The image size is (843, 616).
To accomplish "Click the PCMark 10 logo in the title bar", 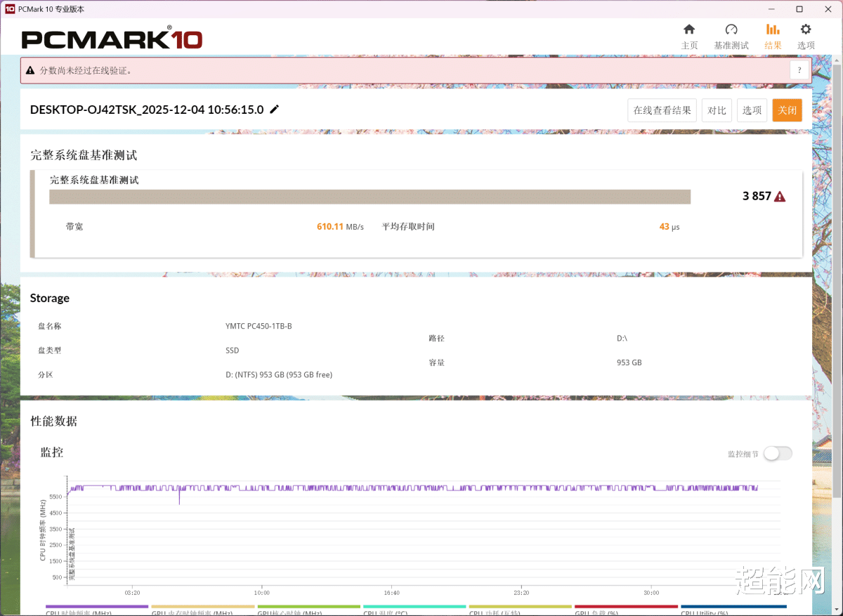I will pyautogui.click(x=10, y=9).
